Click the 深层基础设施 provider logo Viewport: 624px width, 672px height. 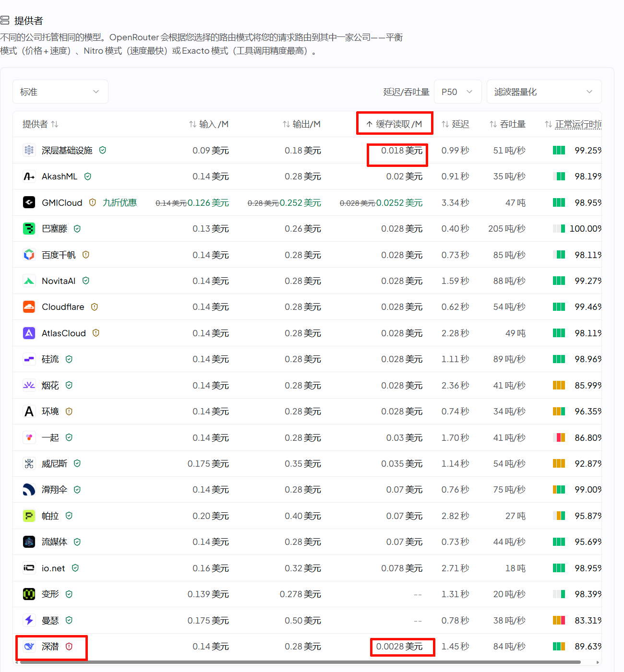tap(29, 150)
